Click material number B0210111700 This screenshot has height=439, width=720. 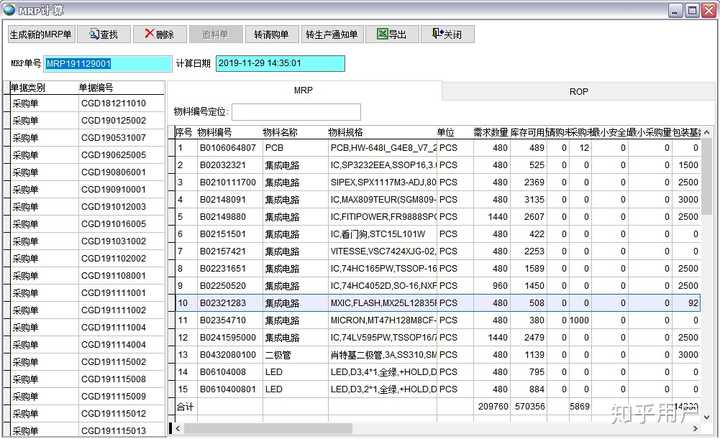228,182
